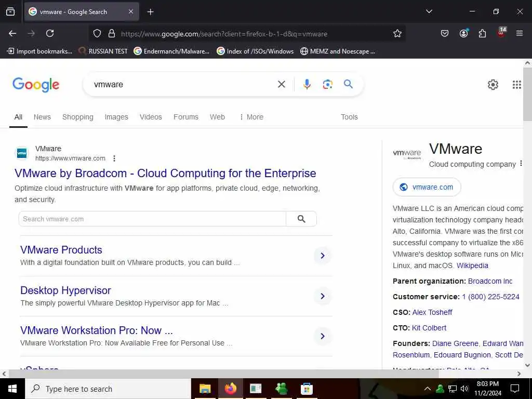This screenshot has height=399, width=532.
Task: Start voice search with microphone
Action: pyautogui.click(x=307, y=84)
